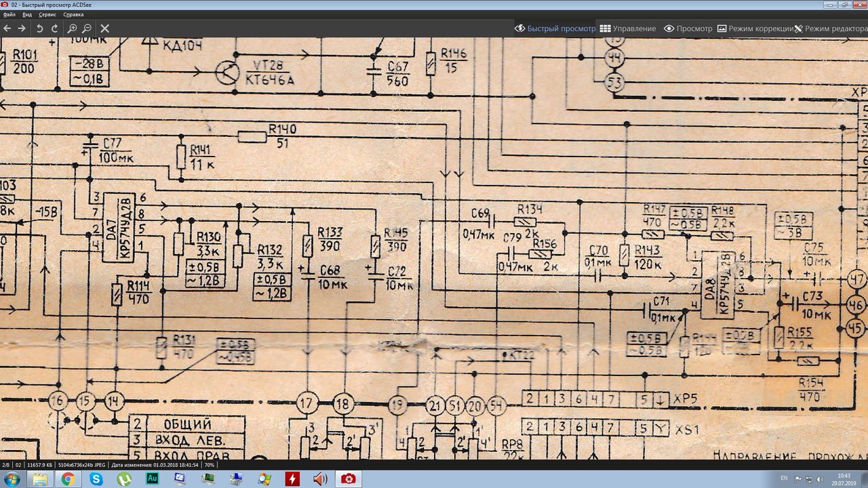The height and width of the screenshot is (488, 868).
Task: Click the Show desktop strip next to the clock
Action: click(x=863, y=479)
